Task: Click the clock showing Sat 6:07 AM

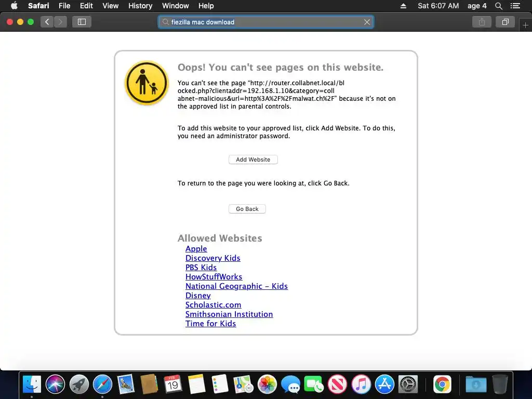Action: [438, 6]
